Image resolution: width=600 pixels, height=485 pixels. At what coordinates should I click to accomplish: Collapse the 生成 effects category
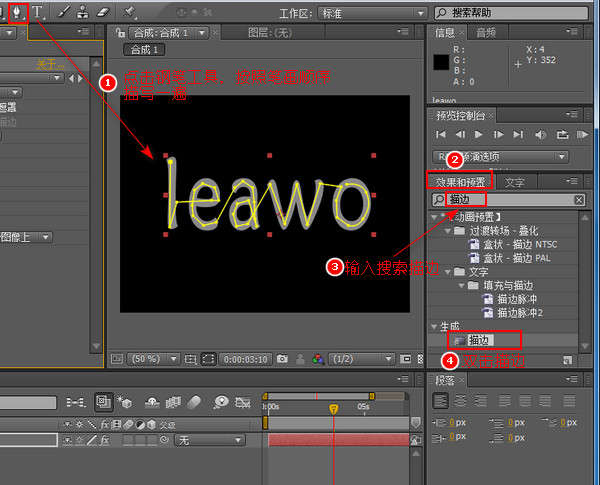click(x=434, y=327)
